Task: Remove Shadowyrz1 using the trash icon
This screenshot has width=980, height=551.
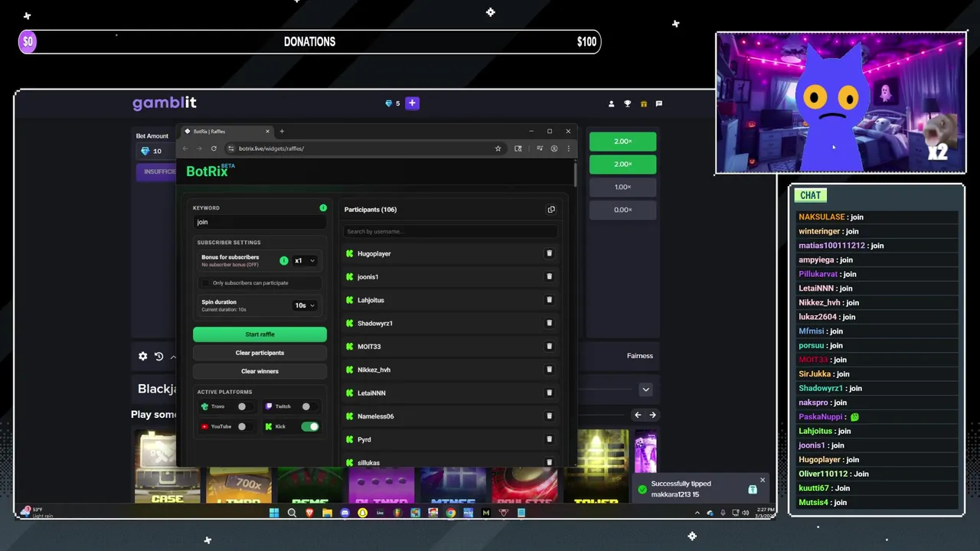Action: 549,323
